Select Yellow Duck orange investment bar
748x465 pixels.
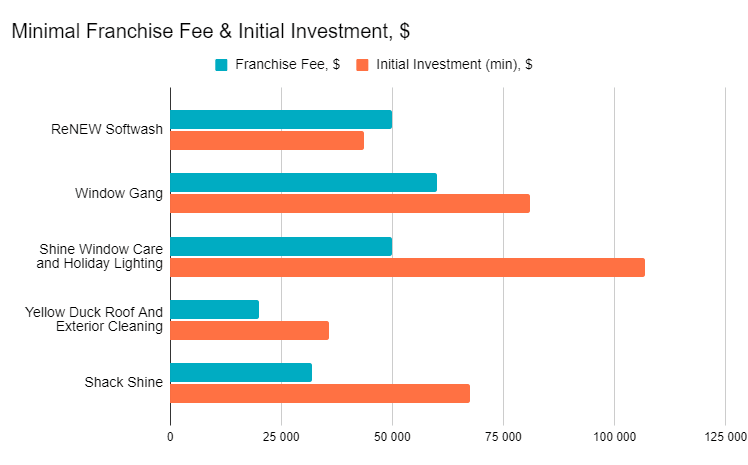[x=249, y=331]
